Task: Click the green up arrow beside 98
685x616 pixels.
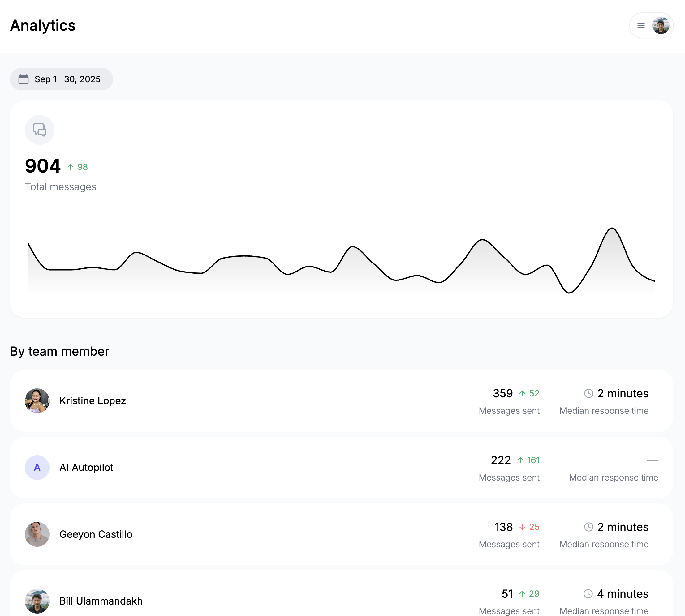Action: pos(71,167)
